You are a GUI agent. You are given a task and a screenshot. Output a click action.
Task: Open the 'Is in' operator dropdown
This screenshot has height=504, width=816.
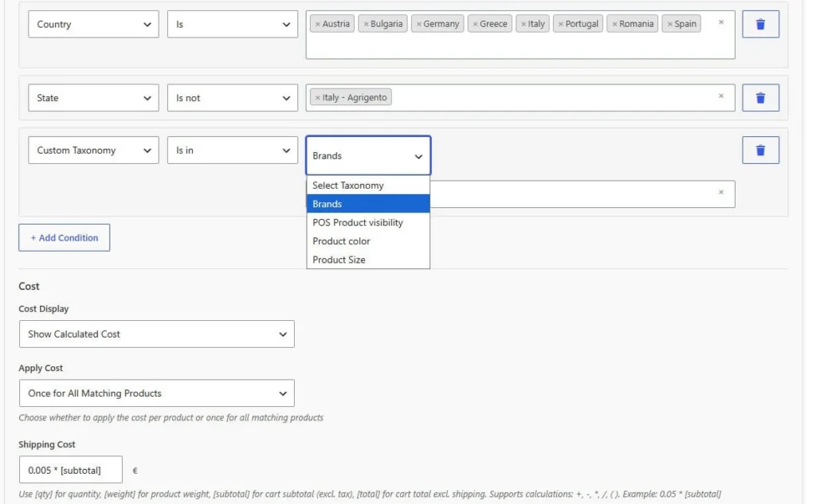(232, 150)
